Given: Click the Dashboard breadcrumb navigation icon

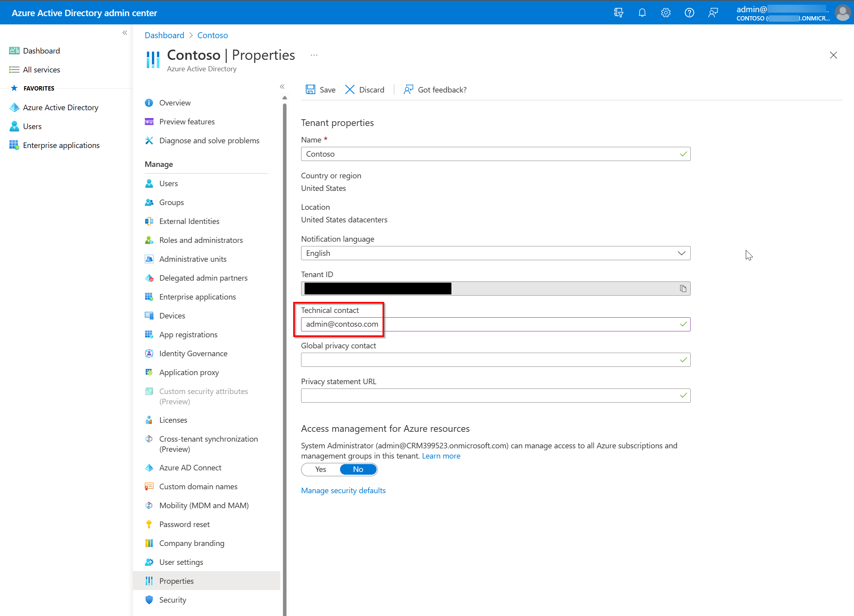Looking at the screenshot, I should point(165,35).
